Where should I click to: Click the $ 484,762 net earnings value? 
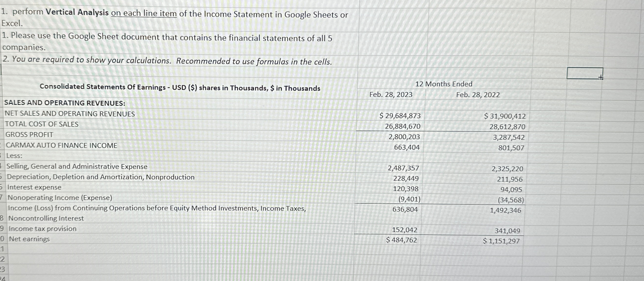pos(401,240)
